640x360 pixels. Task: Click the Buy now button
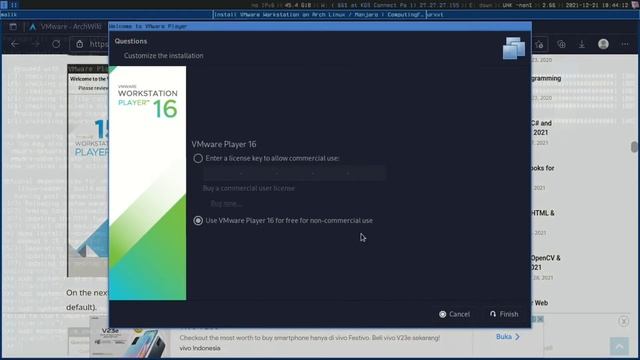click(226, 203)
